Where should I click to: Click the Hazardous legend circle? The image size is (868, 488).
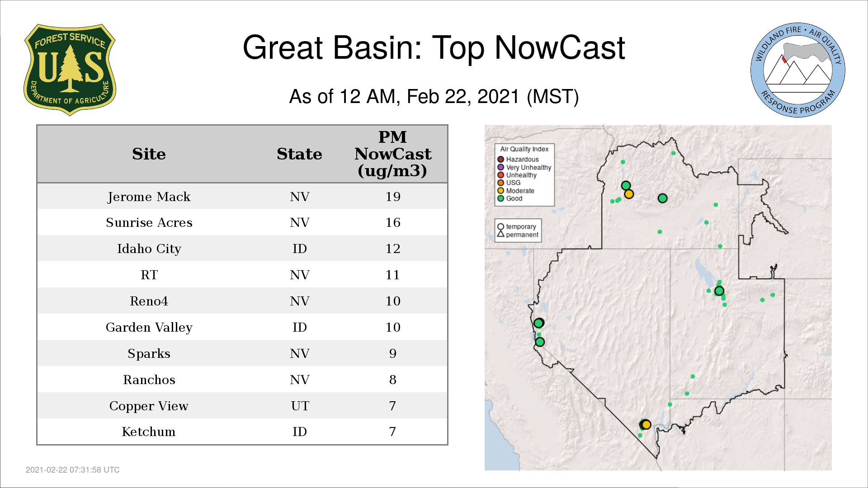pyautogui.click(x=500, y=159)
